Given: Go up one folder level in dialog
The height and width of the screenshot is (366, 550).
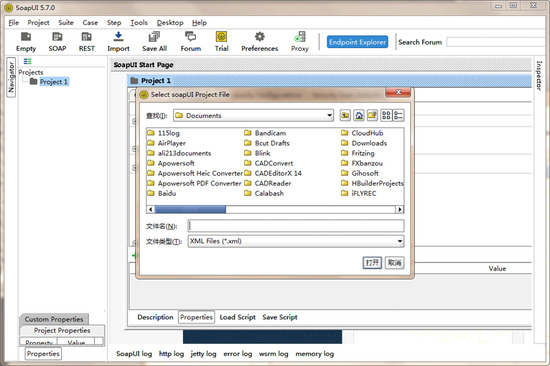Looking at the screenshot, I should click(345, 115).
